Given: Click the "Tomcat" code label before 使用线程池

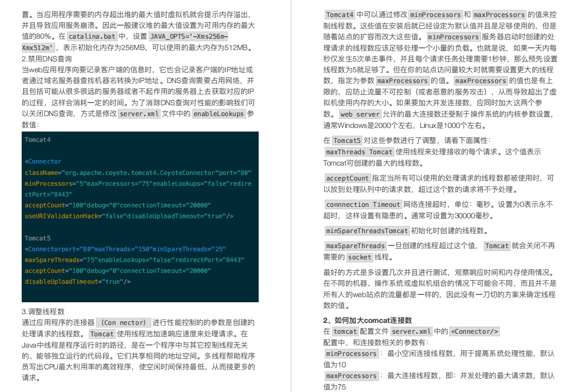Looking at the screenshot, I should click(102, 334).
